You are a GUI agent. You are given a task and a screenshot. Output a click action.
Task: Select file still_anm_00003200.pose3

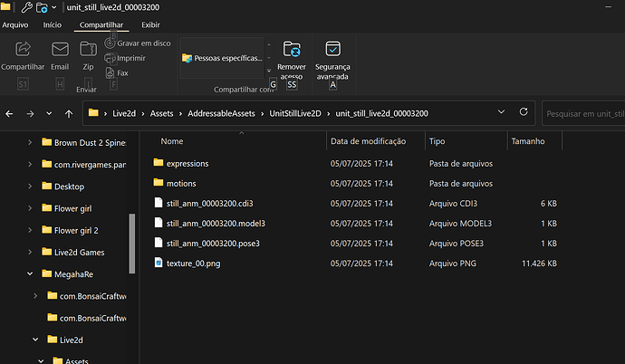tap(213, 244)
